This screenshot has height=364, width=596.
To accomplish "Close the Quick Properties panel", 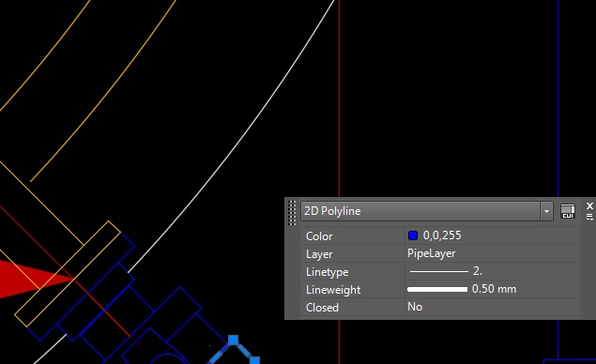I will 589,206.
